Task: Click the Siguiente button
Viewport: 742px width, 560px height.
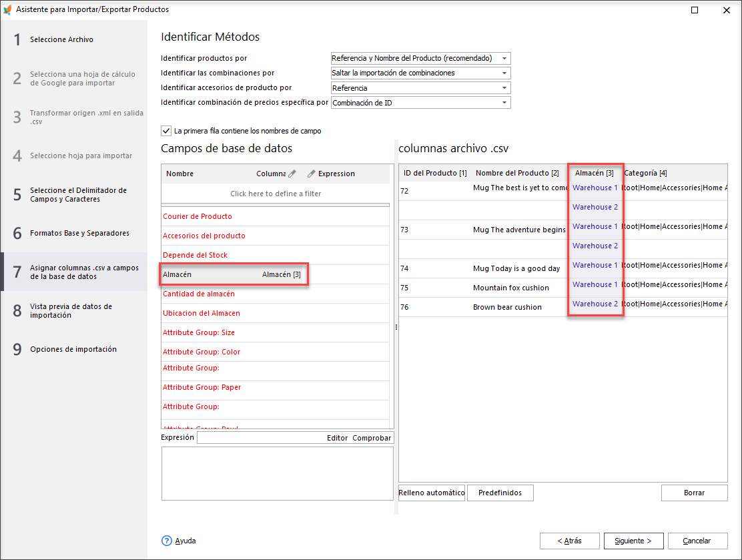Action: (x=633, y=541)
